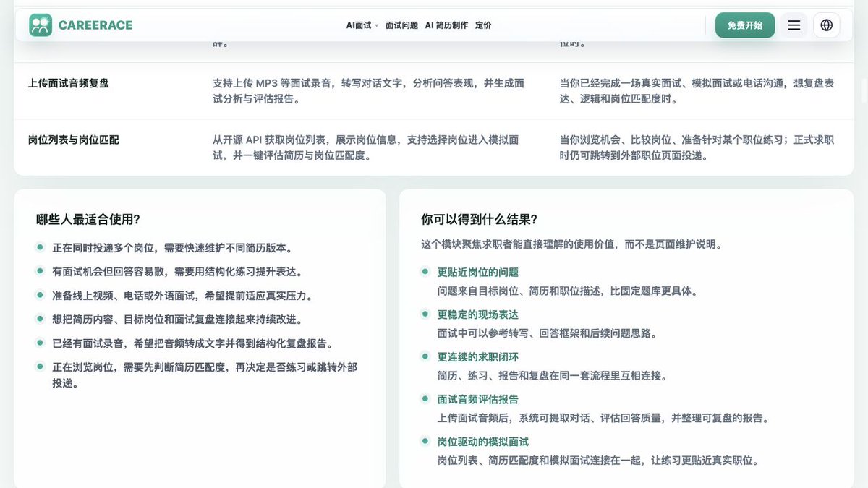Expand the AI面试 dropdown menu

pos(362,25)
